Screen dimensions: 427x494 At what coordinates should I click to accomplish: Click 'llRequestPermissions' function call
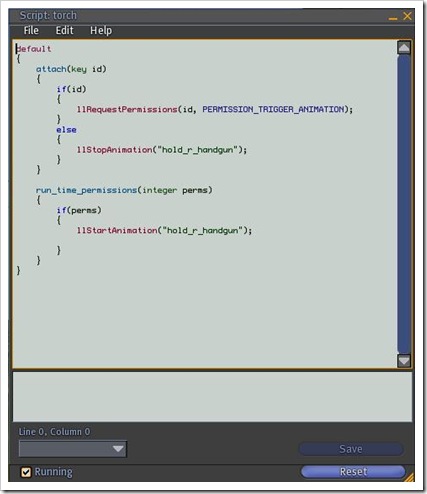click(127, 109)
